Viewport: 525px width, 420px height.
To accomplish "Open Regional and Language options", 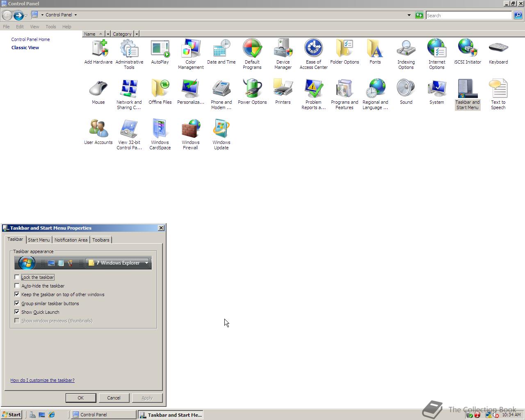I will tap(375, 95).
